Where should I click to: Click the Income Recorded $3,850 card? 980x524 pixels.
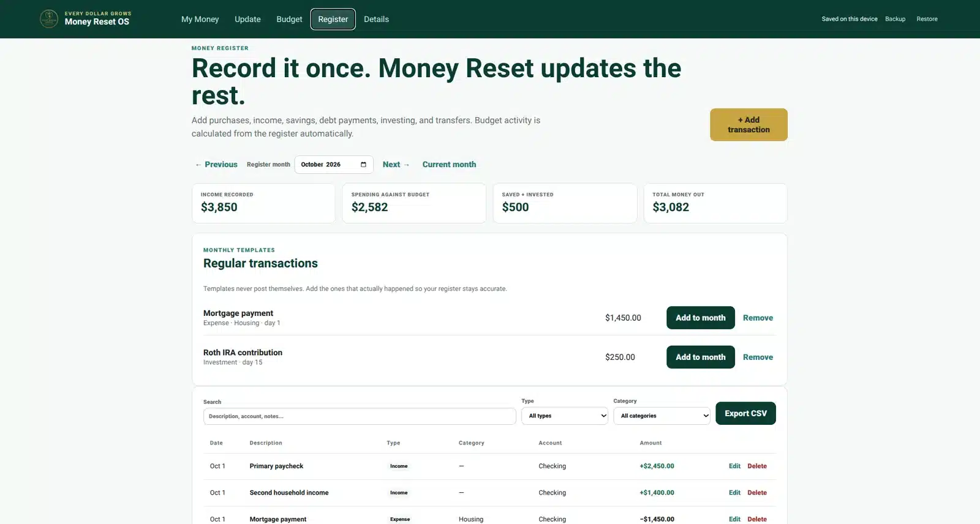coord(263,203)
